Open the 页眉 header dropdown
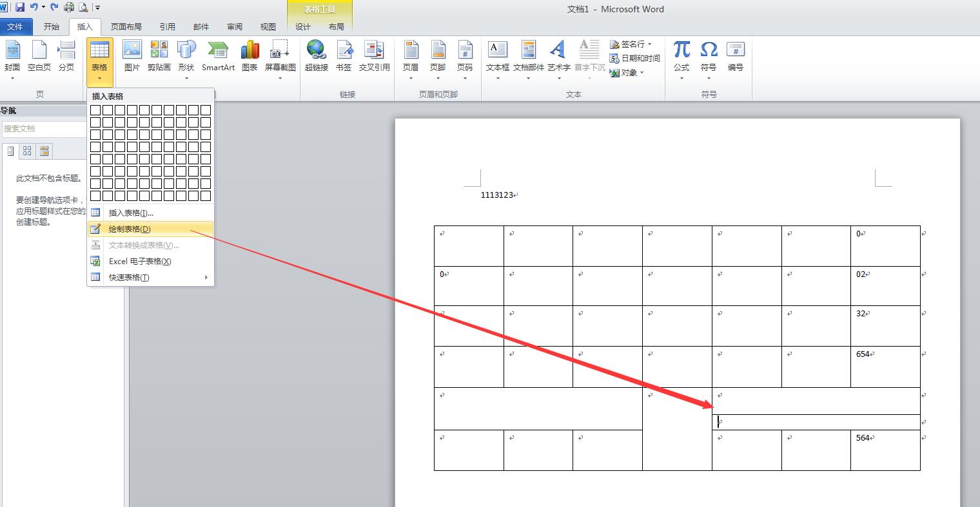 [411, 61]
